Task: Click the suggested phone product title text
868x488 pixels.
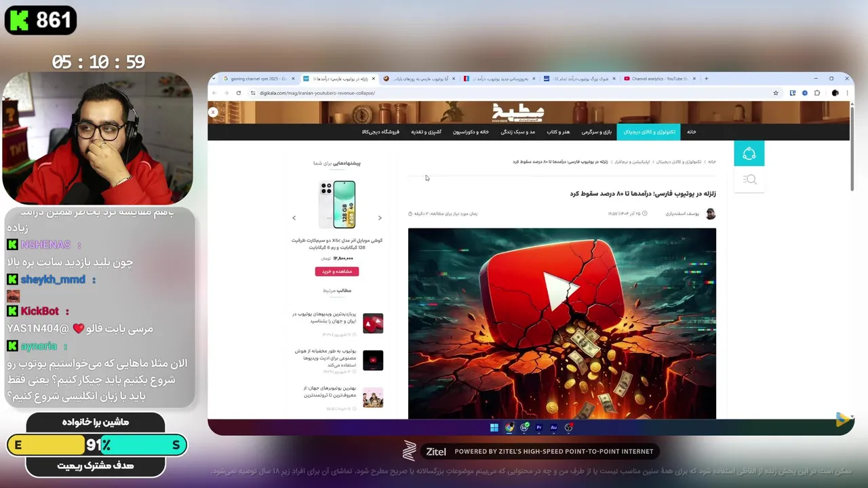Action: 337,244
